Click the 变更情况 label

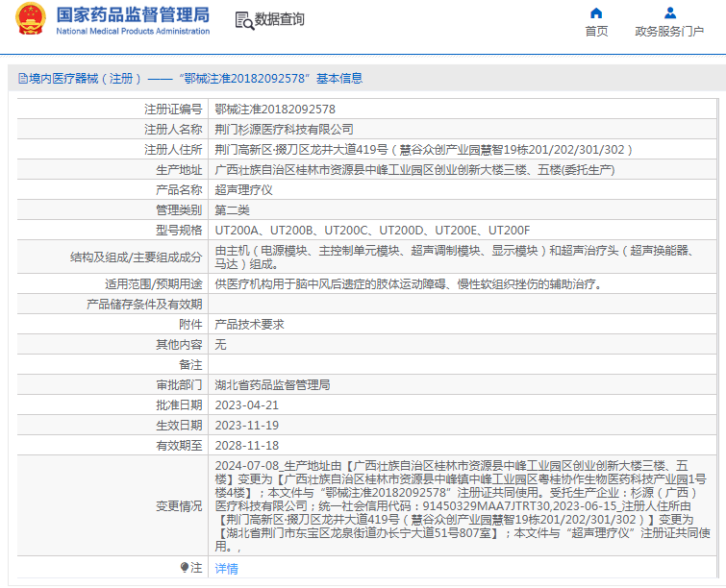[179, 506]
